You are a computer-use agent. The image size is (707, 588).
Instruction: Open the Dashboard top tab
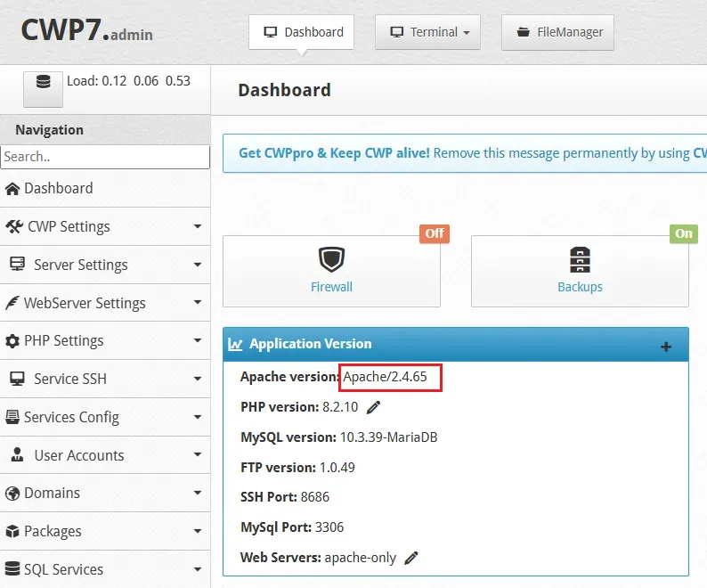(301, 32)
